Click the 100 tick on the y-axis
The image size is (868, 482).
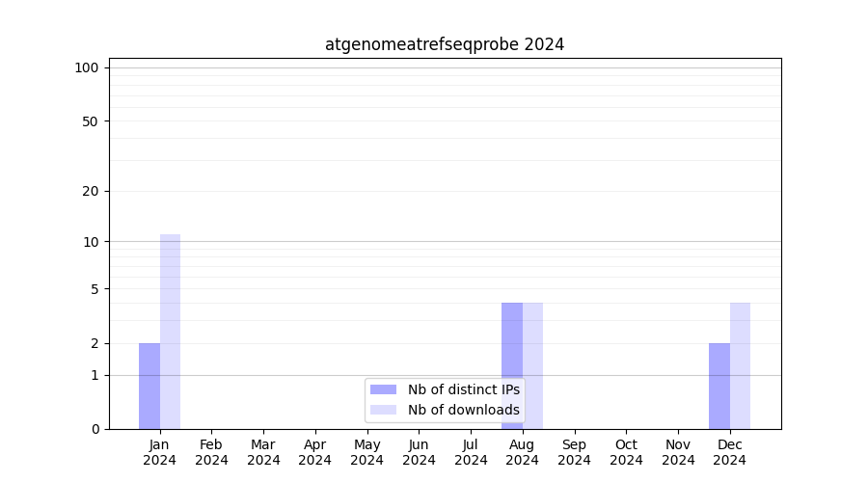pyautogui.click(x=87, y=67)
